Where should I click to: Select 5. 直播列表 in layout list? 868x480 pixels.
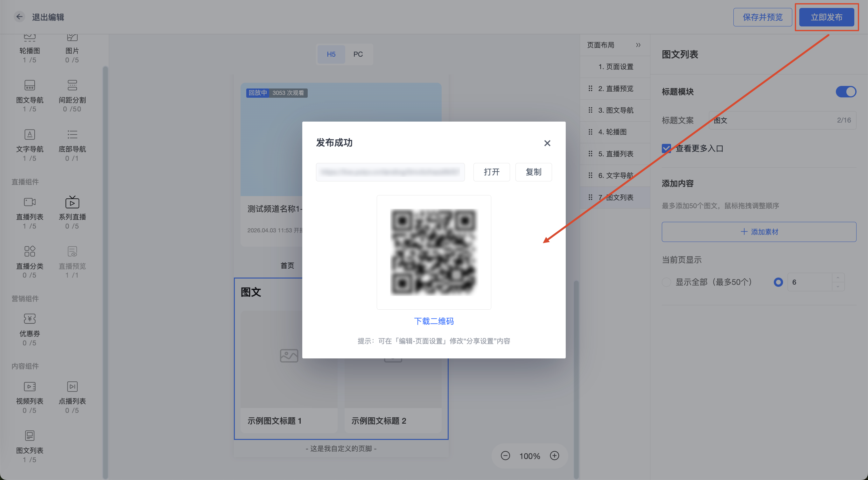click(615, 154)
